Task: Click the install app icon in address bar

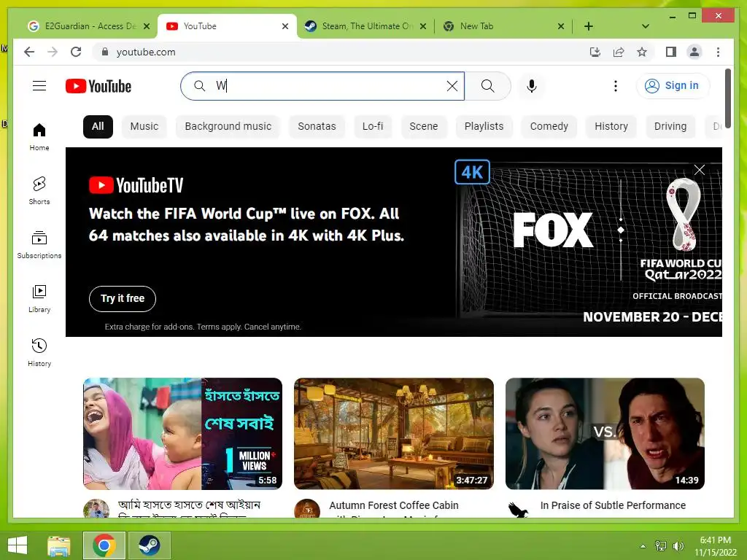Action: (595, 52)
